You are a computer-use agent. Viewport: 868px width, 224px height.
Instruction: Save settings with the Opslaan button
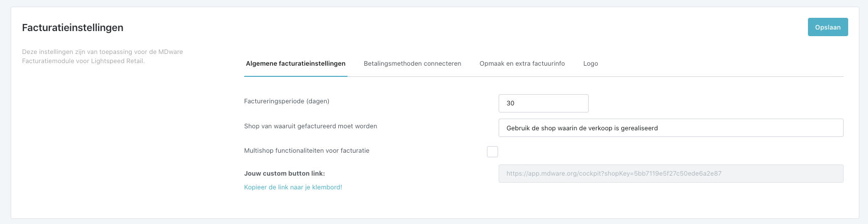pos(828,27)
